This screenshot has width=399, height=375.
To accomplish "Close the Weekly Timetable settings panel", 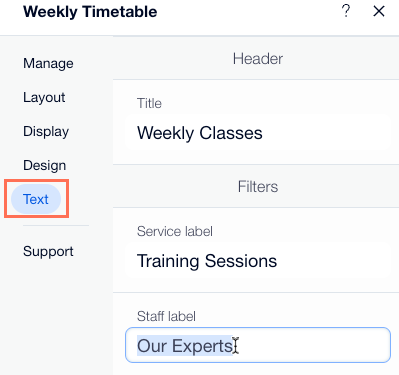I will point(379,11).
